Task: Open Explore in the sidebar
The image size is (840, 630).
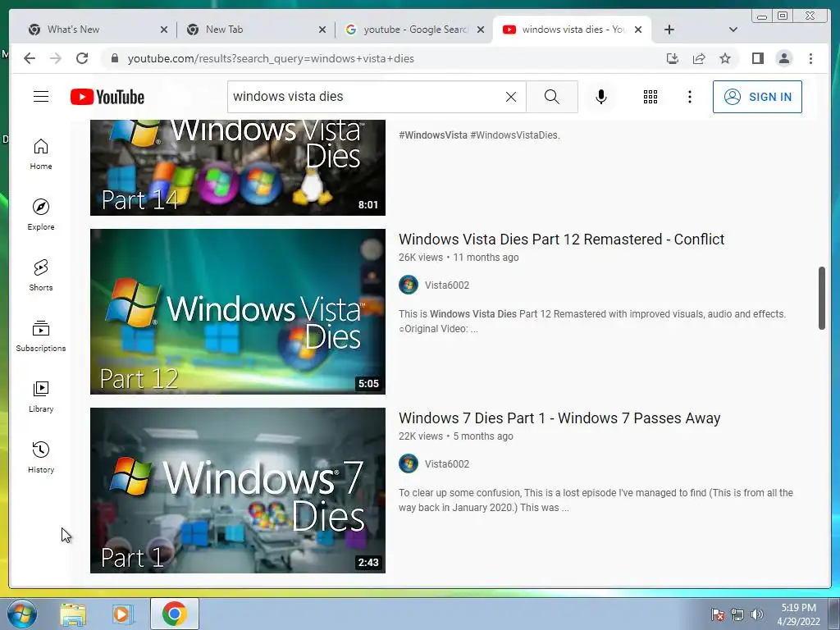Action: tap(41, 215)
